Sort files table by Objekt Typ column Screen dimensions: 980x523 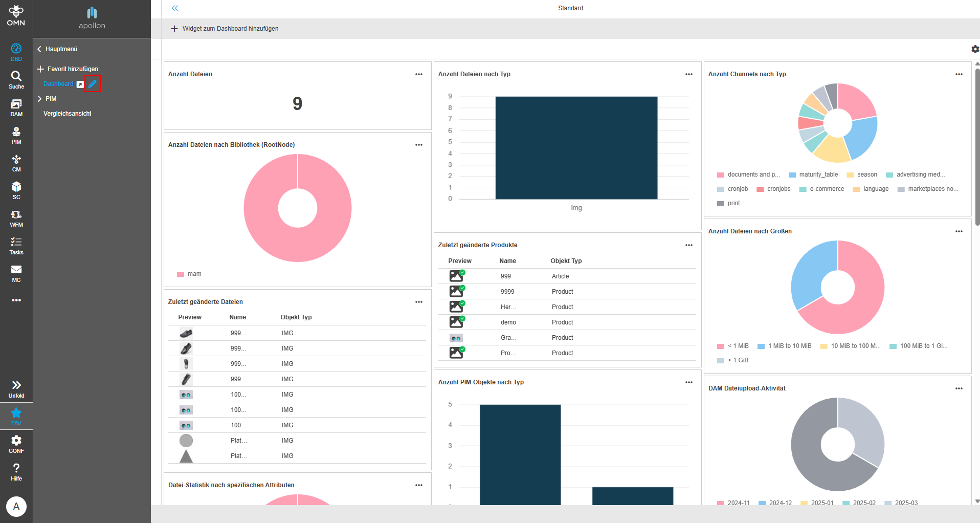coord(296,317)
